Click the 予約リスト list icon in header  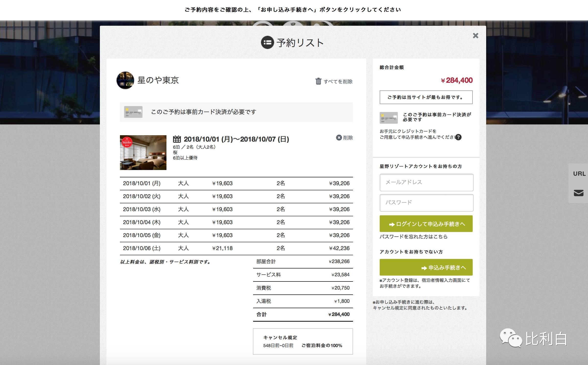tap(267, 42)
